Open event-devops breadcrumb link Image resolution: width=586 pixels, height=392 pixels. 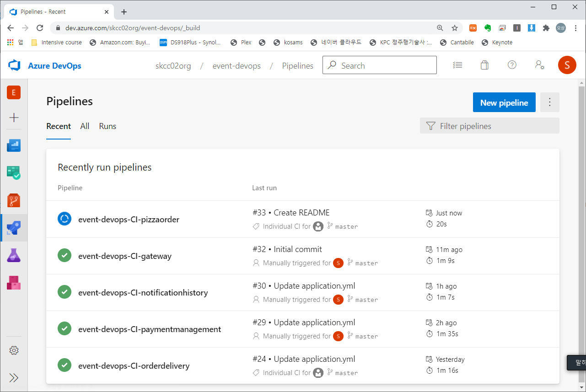237,66
